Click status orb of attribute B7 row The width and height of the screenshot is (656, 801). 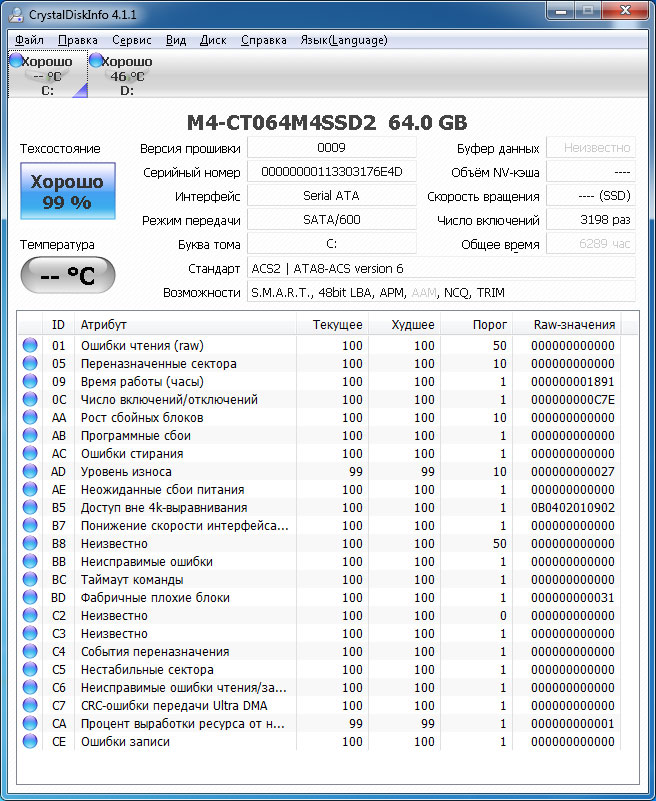[30, 525]
